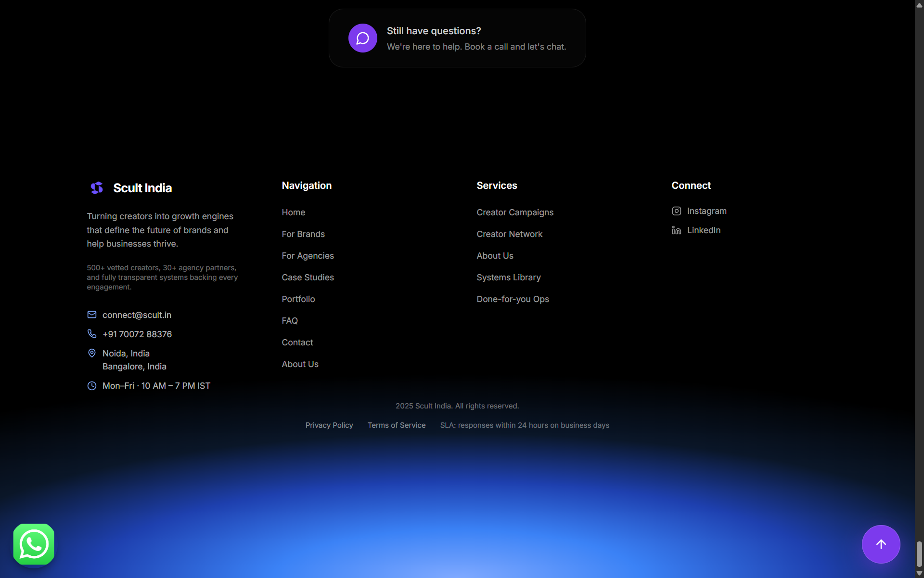The width and height of the screenshot is (924, 578).
Task: Open the Portfolio link
Action: pos(298,299)
